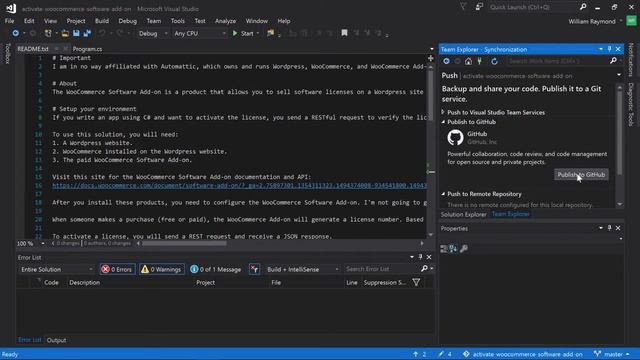Click the green Manage Connections plug icon
The image size is (640, 360).
point(480,61)
